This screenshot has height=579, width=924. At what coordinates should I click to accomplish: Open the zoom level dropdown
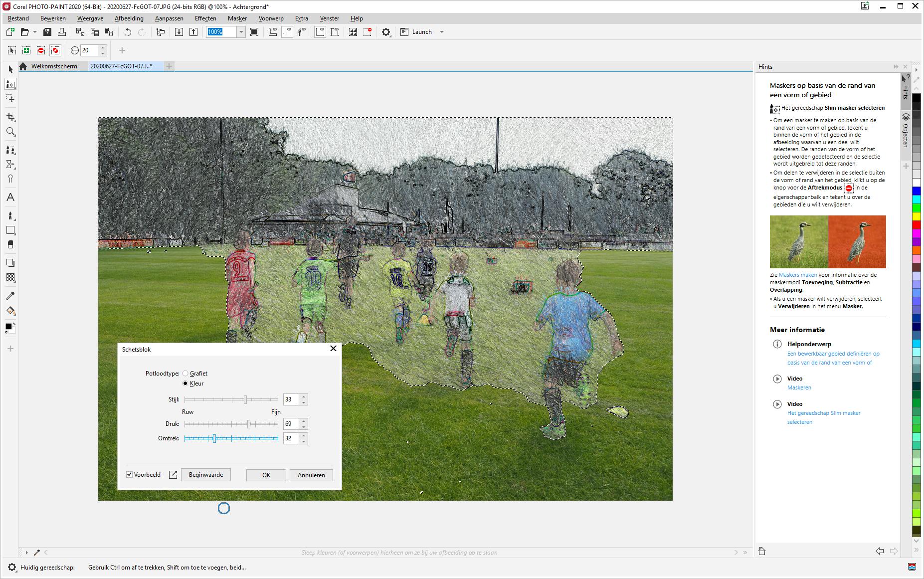pyautogui.click(x=241, y=32)
